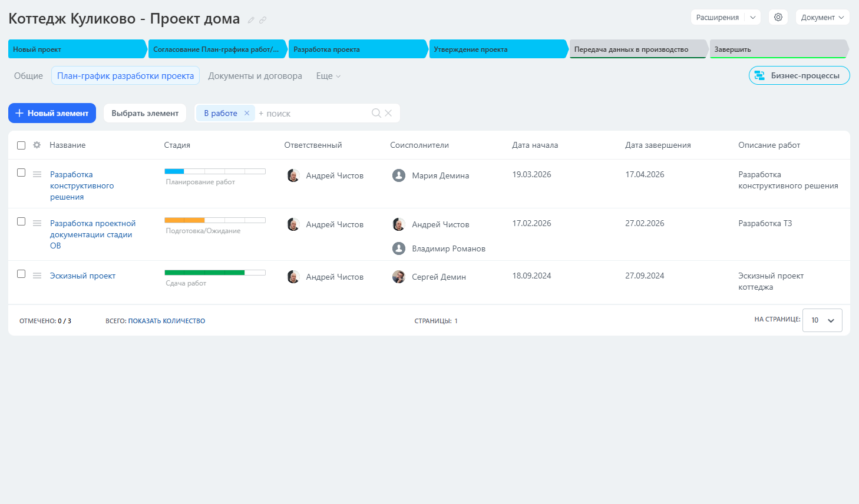Click the green stage progress bar 'Сдача работ'
859x504 pixels.
click(x=214, y=273)
